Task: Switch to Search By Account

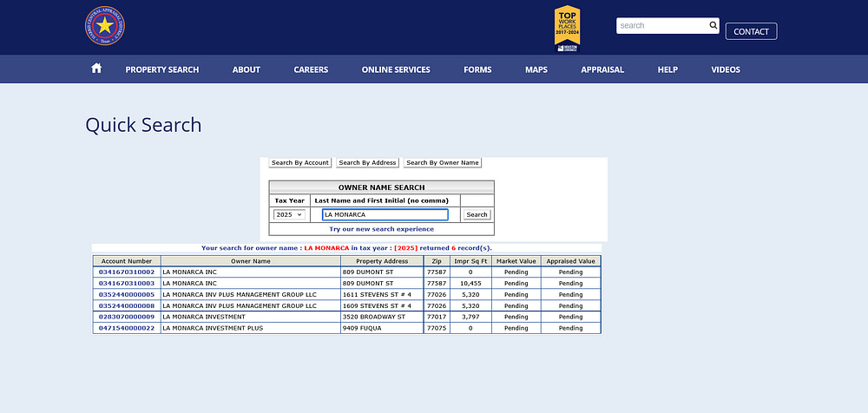Action: tap(300, 163)
